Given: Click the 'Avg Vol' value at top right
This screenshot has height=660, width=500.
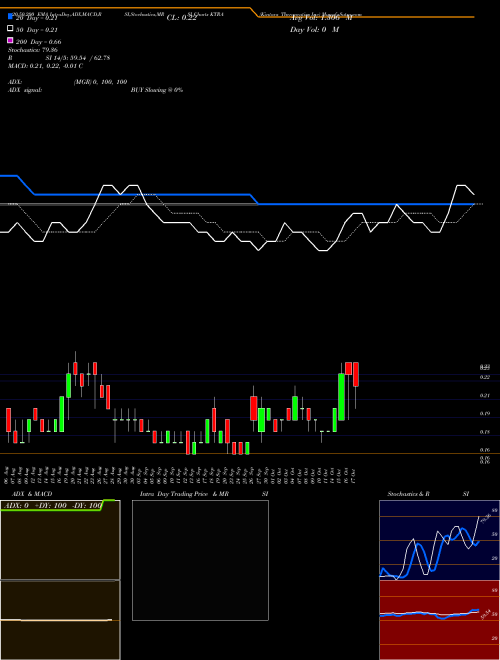Looking at the screenshot, I should coord(321,18).
